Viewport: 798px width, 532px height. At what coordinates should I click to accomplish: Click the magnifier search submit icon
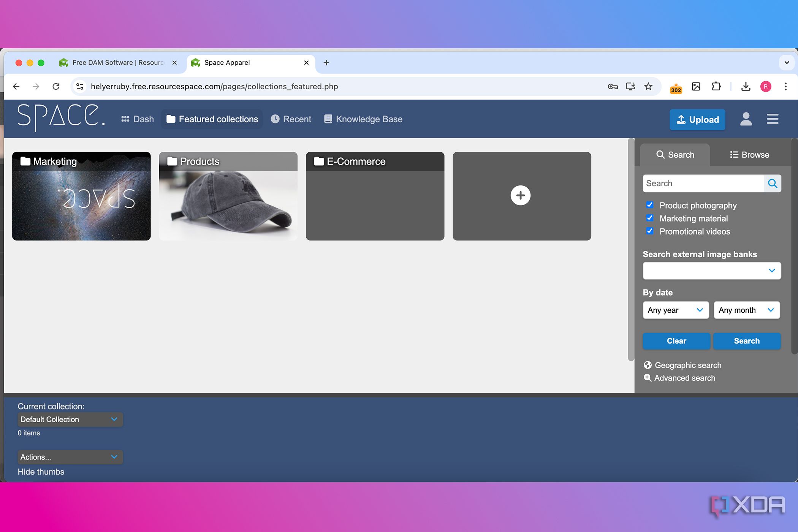(x=773, y=184)
